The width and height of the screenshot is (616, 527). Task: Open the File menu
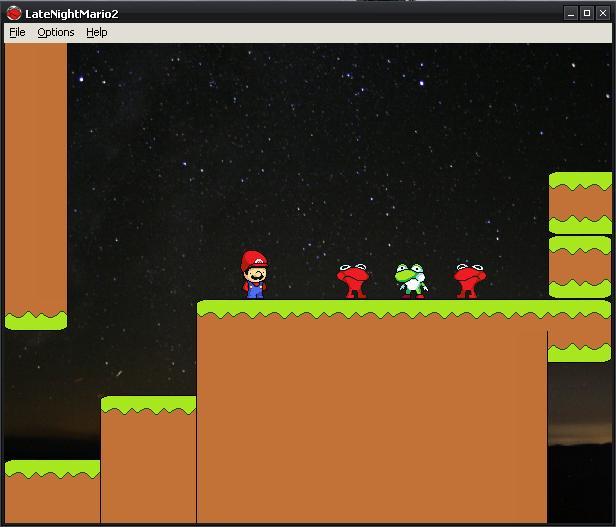coord(17,32)
